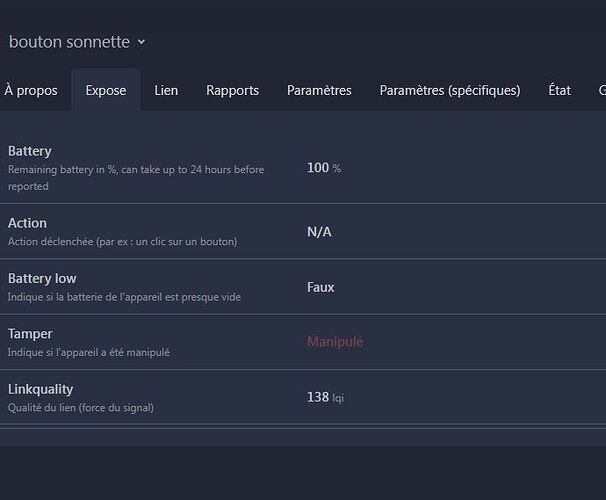The image size is (606, 500).
Task: Click the Action row heading
Action: [27, 223]
